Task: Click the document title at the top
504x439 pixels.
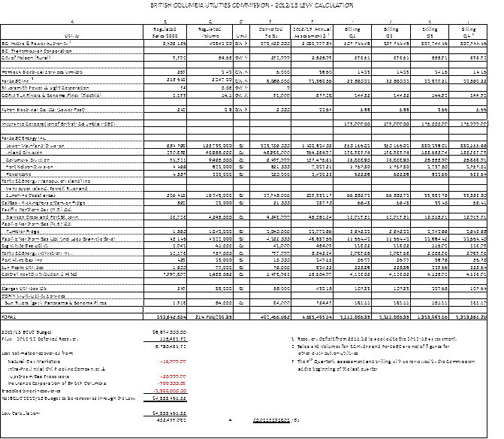Action: [x=252, y=5]
